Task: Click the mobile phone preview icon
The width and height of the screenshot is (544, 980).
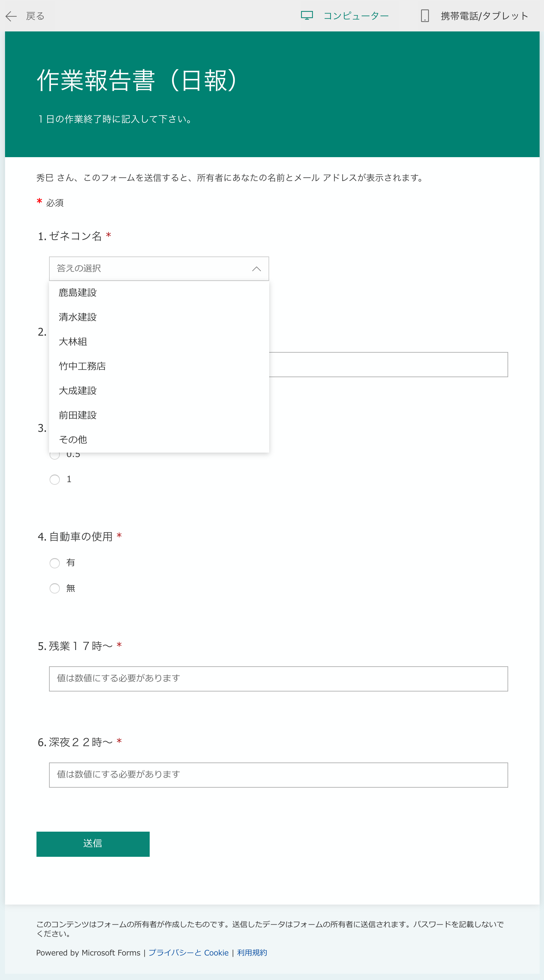Action: (425, 16)
